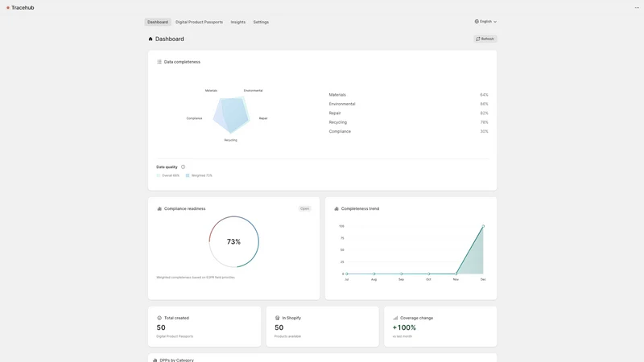
Task: Click the Overall 66% legend swatch
Action: 158,175
